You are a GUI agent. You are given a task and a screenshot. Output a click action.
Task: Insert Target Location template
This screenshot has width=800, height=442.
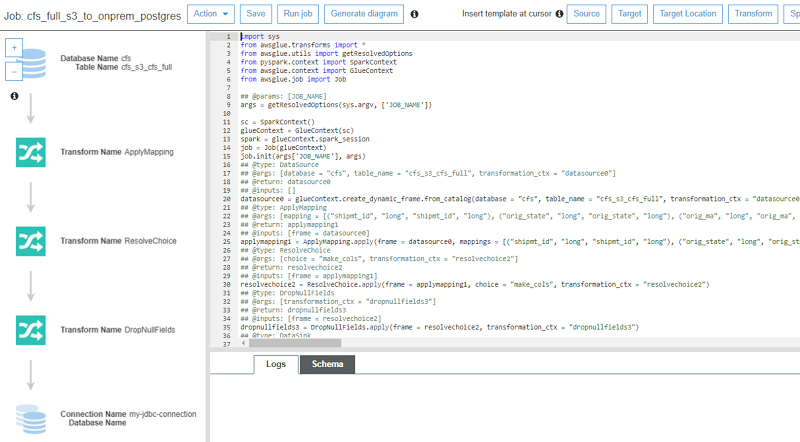tap(688, 14)
